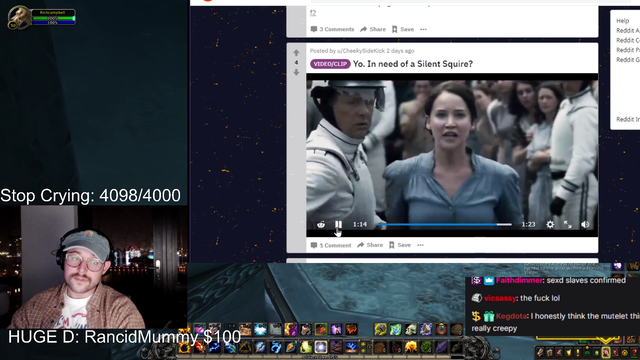Select the Richcampbell player portrait
The image size is (640, 360).
[19, 18]
